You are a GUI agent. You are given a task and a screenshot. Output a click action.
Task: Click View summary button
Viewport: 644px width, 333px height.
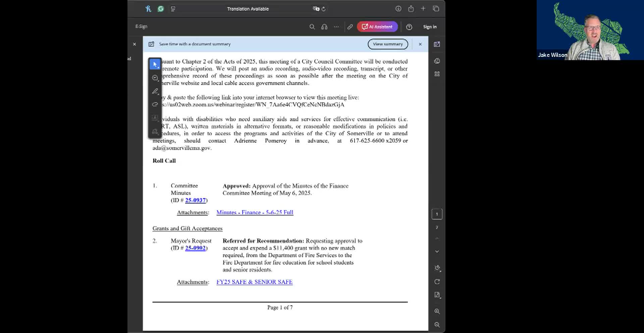tap(388, 44)
